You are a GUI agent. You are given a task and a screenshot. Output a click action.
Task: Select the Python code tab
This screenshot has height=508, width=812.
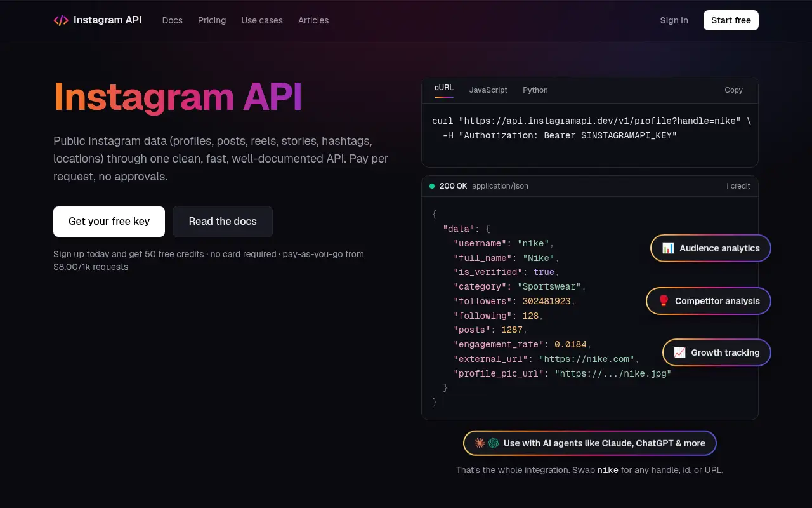[x=535, y=90]
